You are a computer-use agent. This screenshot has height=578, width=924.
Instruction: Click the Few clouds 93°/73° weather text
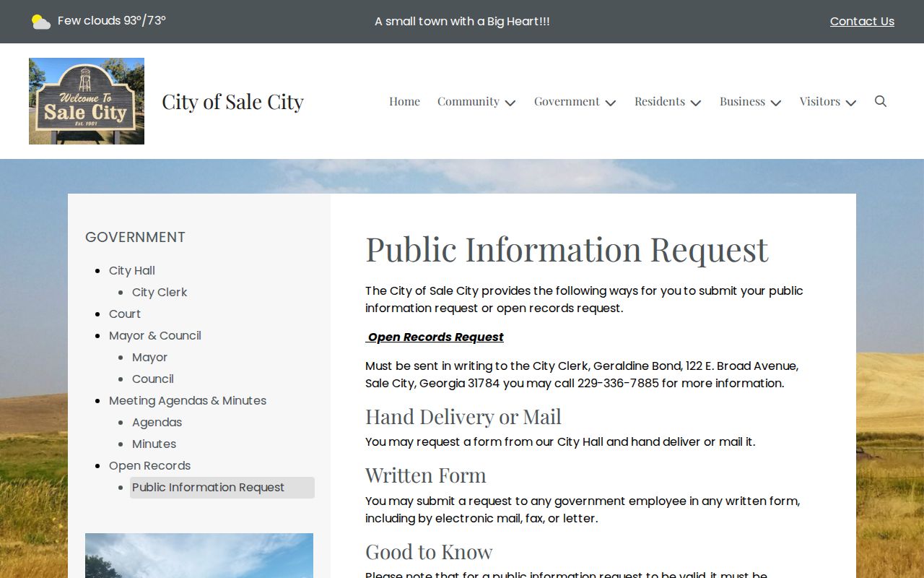112,21
